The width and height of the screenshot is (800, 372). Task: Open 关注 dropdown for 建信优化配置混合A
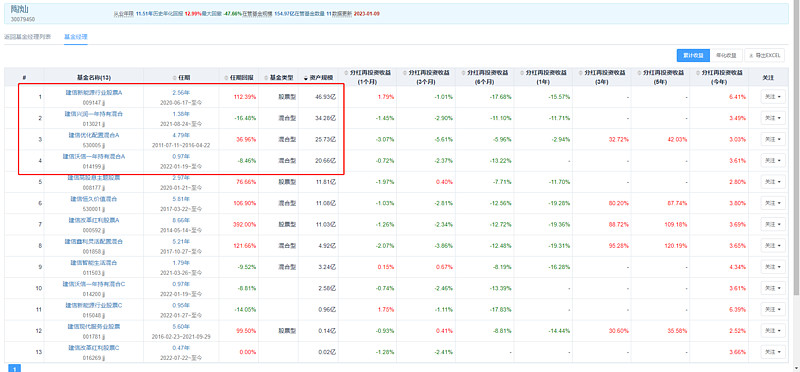[773, 139]
